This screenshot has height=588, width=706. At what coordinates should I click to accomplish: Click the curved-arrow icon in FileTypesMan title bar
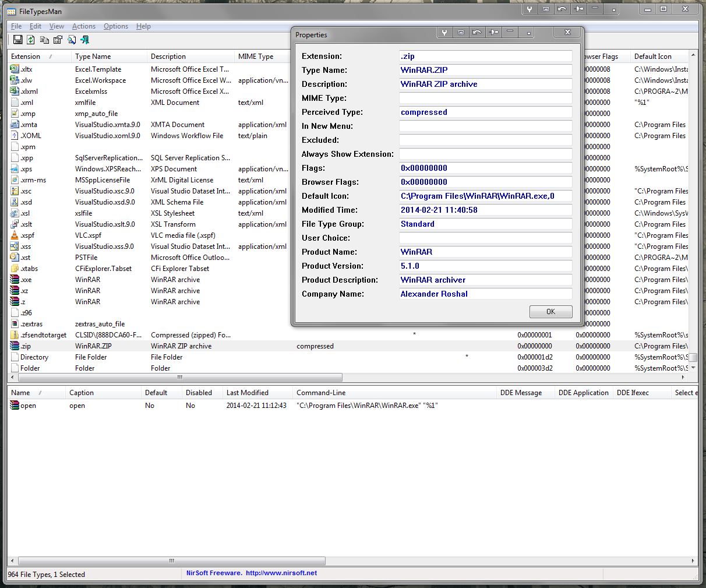(562, 9)
